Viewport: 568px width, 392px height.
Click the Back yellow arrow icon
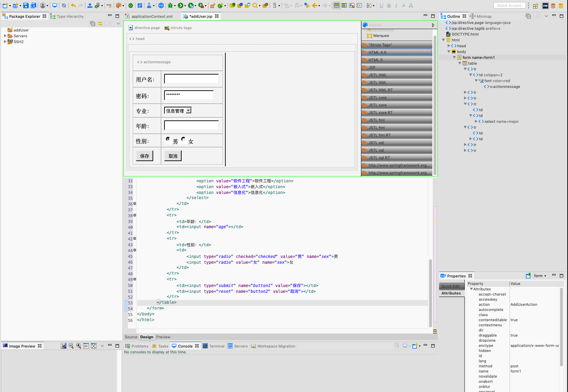[315, 5]
